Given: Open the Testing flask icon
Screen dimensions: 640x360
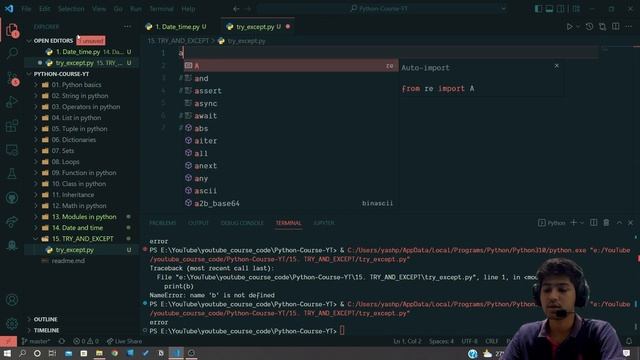Looking at the screenshot, I should pos(12,173).
